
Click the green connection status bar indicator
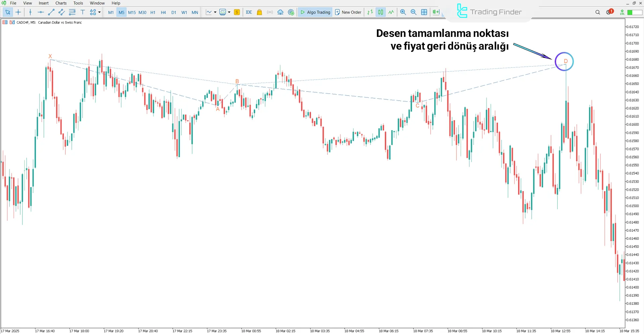point(635,12)
